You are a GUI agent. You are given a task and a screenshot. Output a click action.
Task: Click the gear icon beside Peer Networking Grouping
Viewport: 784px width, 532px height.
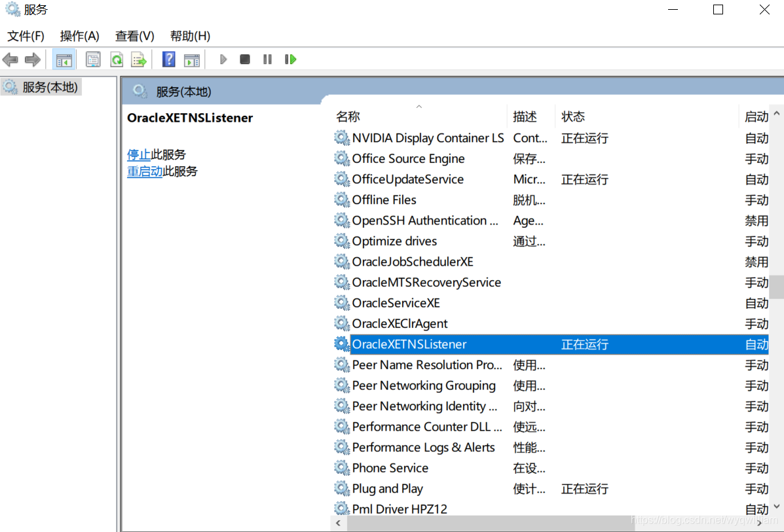click(x=341, y=385)
